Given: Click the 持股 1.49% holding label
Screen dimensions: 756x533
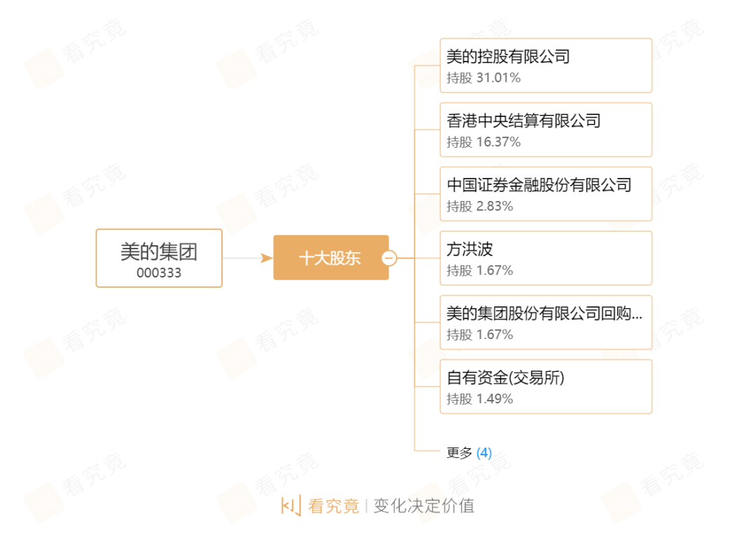Looking at the screenshot, I should (x=480, y=399).
